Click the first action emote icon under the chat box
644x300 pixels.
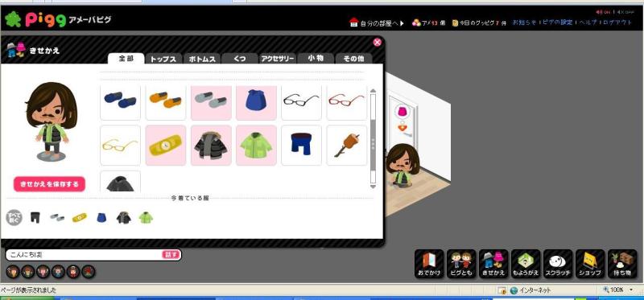(x=13, y=271)
